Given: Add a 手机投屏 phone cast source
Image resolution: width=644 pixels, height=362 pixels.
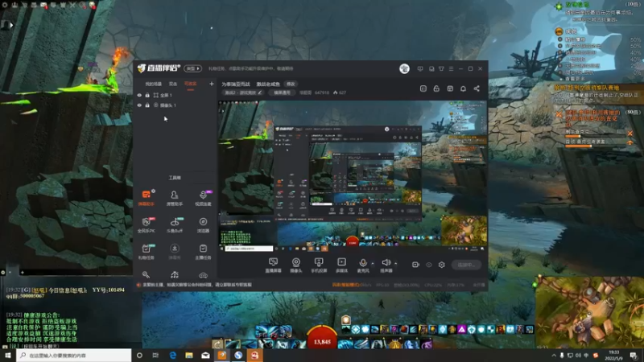Looking at the screenshot, I should coord(319,265).
